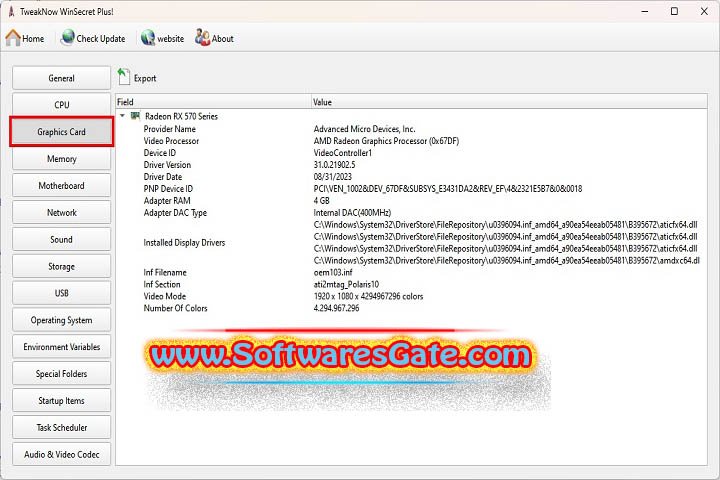Select the Adapter RAM field

click(x=167, y=201)
